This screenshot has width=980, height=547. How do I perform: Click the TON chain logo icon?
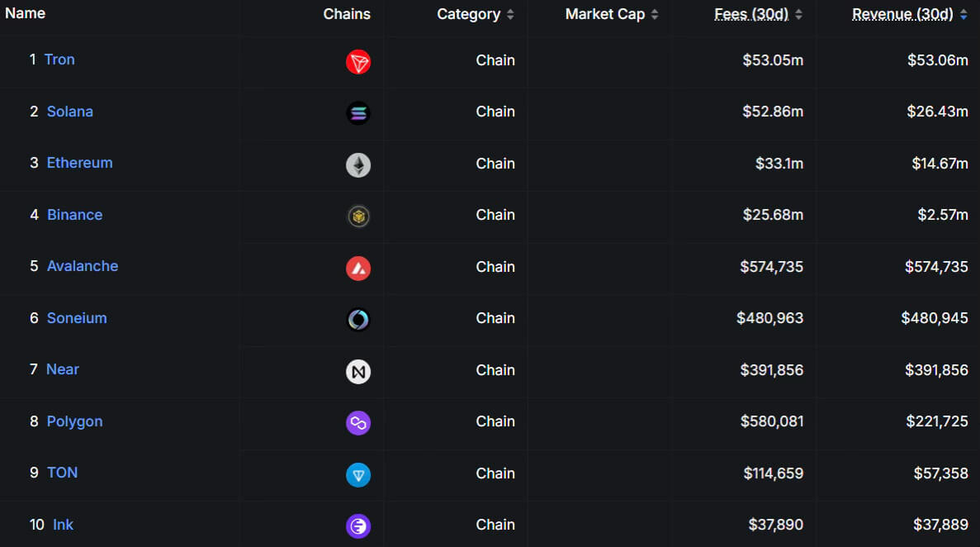coord(358,475)
